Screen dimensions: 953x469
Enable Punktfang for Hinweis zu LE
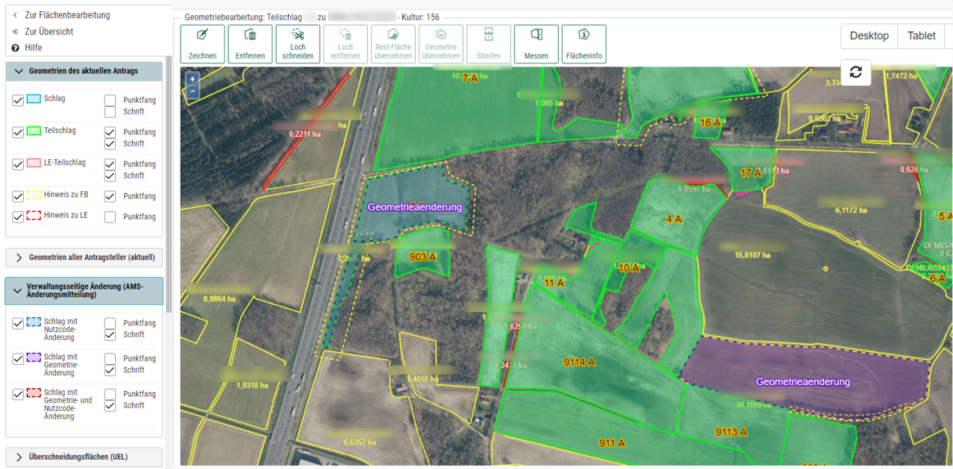pos(111,217)
